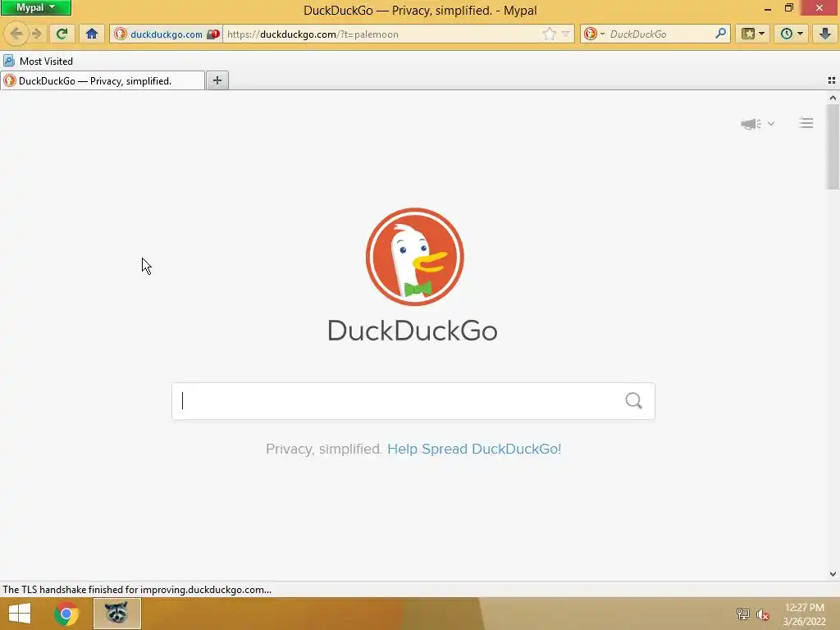Open the Bookmarks menu toolbar button
840x630 pixels.
pos(753,34)
